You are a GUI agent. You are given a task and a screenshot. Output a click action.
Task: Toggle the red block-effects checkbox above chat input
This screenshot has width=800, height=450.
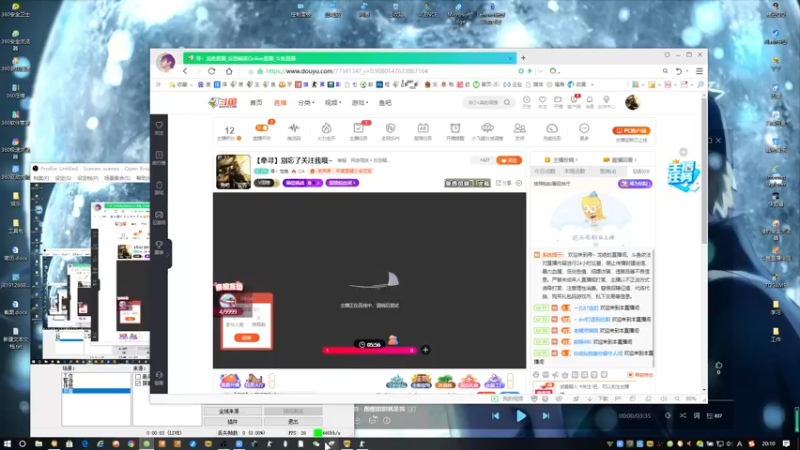[630, 374]
